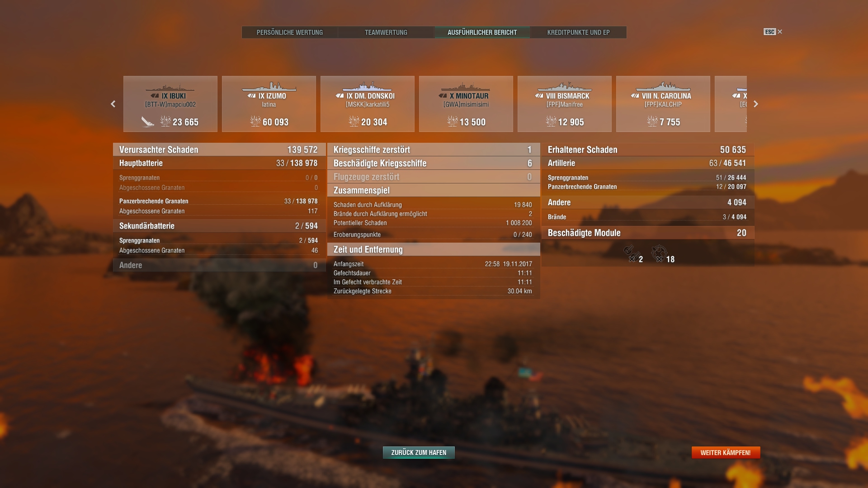Switch to Persönliche Wertung tab
This screenshot has height=488, width=868.
[290, 33]
